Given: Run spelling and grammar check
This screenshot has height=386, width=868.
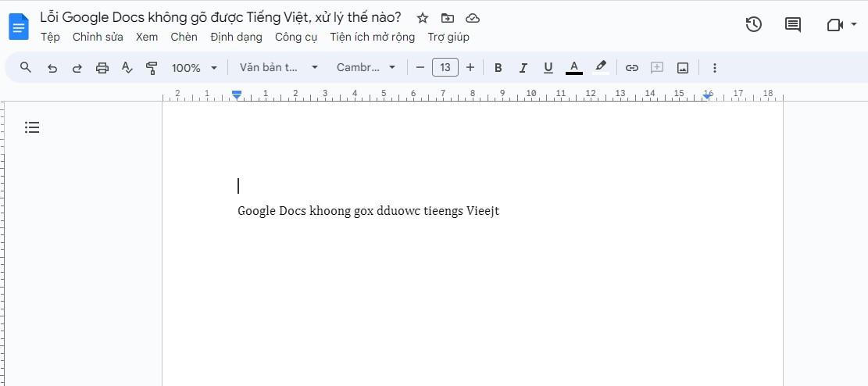Looking at the screenshot, I should [x=127, y=68].
